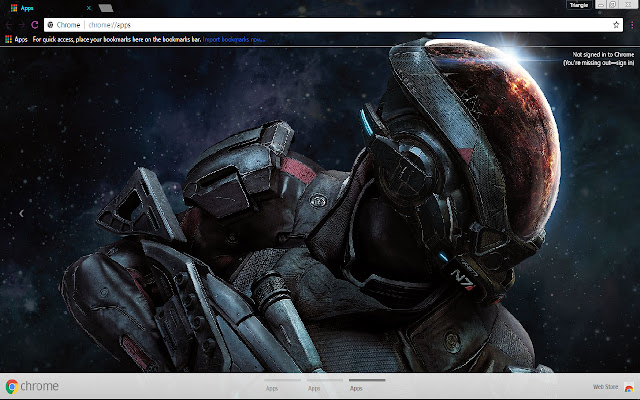Click the Triangle profile button
This screenshot has width=640, height=400.
tap(579, 5)
